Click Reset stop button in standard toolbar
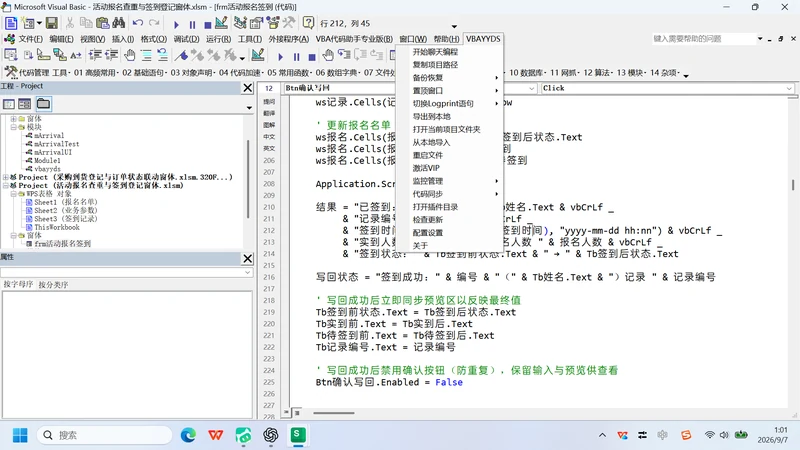 coord(207,24)
